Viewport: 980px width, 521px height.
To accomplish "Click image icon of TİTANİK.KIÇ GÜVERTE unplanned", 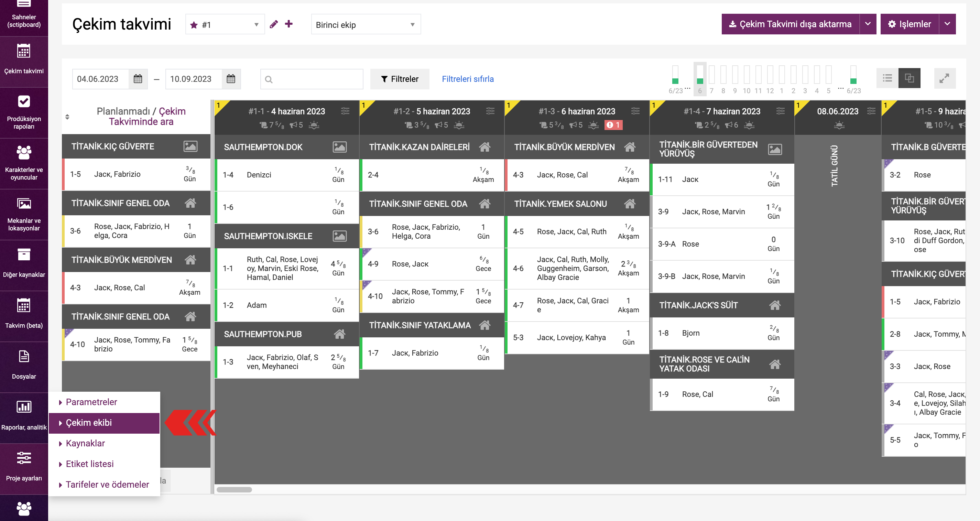I will [x=190, y=146].
